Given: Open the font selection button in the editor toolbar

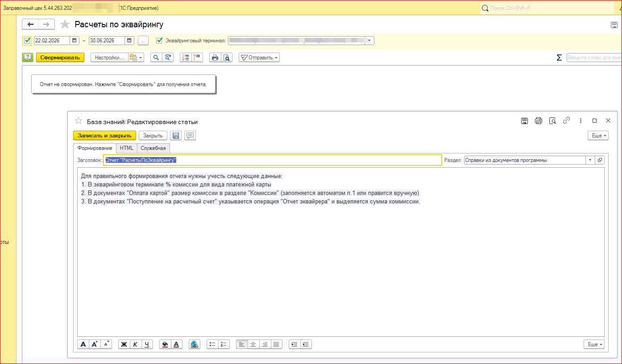Looking at the screenshot, I should [x=83, y=344].
